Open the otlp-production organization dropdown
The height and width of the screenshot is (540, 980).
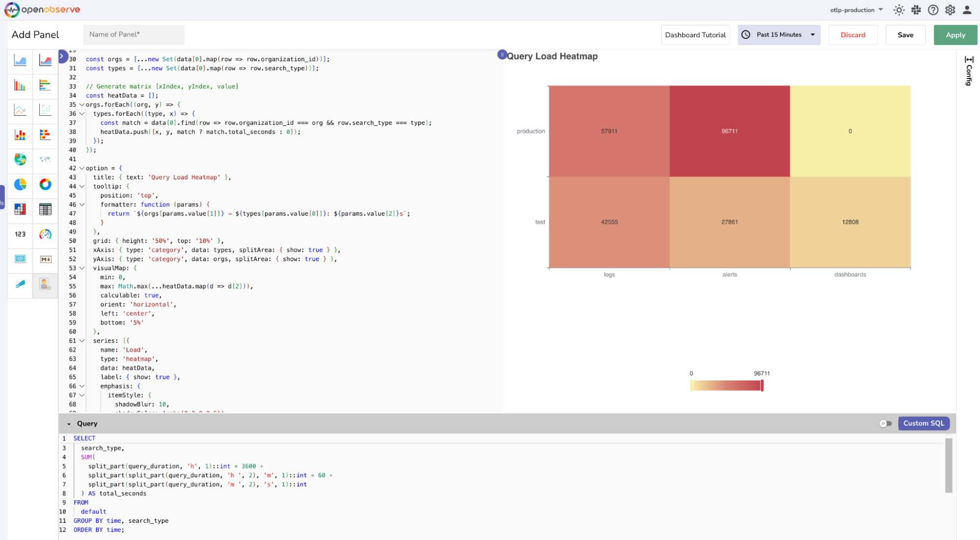click(x=856, y=9)
